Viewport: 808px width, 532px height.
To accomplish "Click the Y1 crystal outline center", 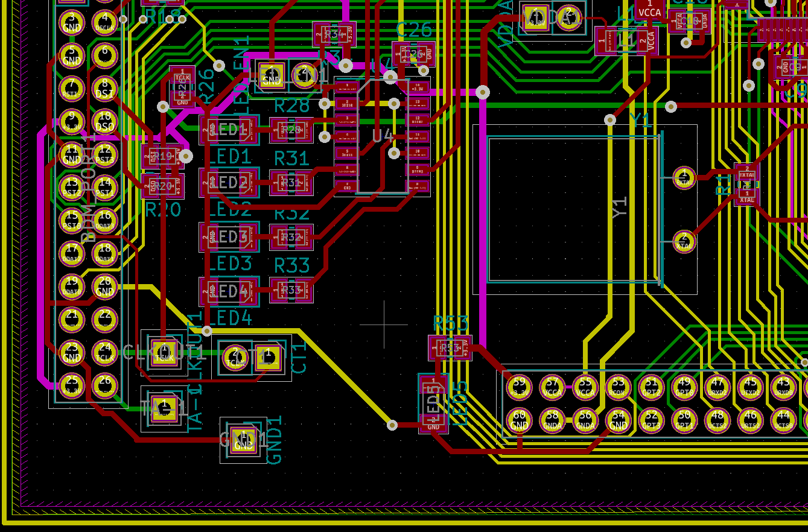I will [574, 209].
